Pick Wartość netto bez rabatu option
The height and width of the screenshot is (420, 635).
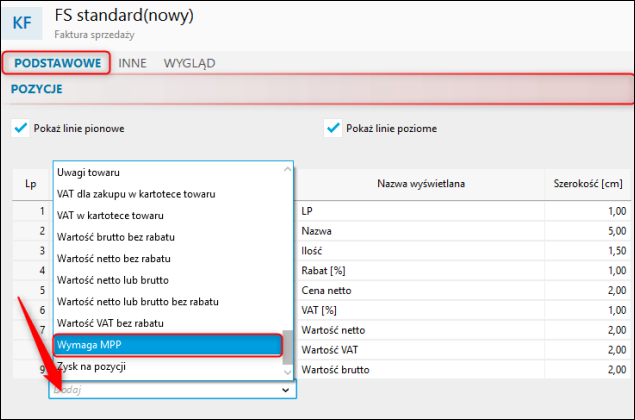[x=168, y=258]
